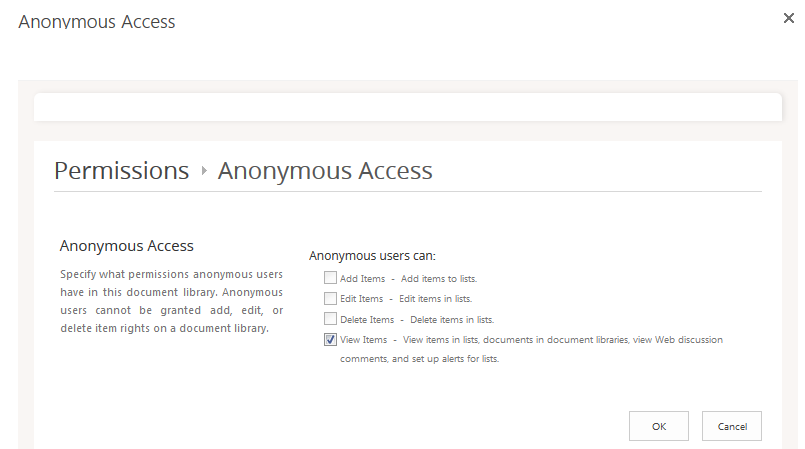The image size is (805, 449).
Task: Click the dialog title Anonymous Access
Action: pos(96,21)
